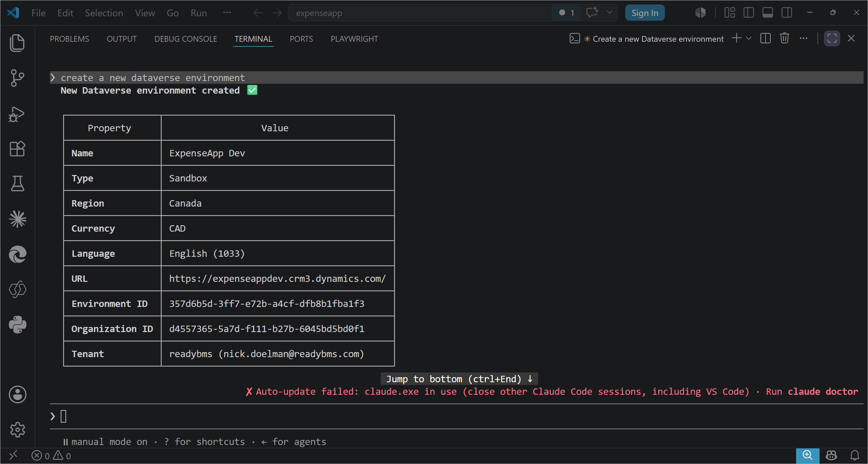Click the VS Code logo icon
This screenshot has width=868, height=464.
(x=13, y=13)
